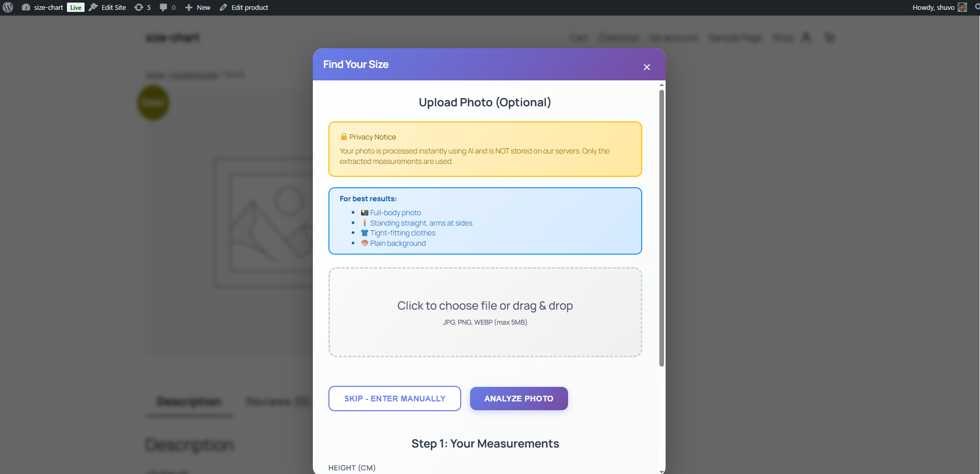The width and height of the screenshot is (980, 474).
Task: Click the account icon in site header
Action: [806, 37]
